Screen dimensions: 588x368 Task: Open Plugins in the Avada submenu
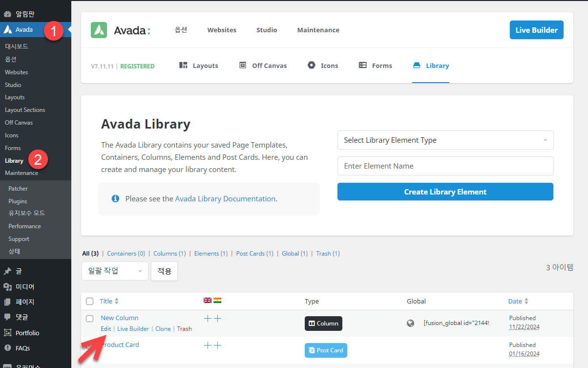tap(18, 201)
